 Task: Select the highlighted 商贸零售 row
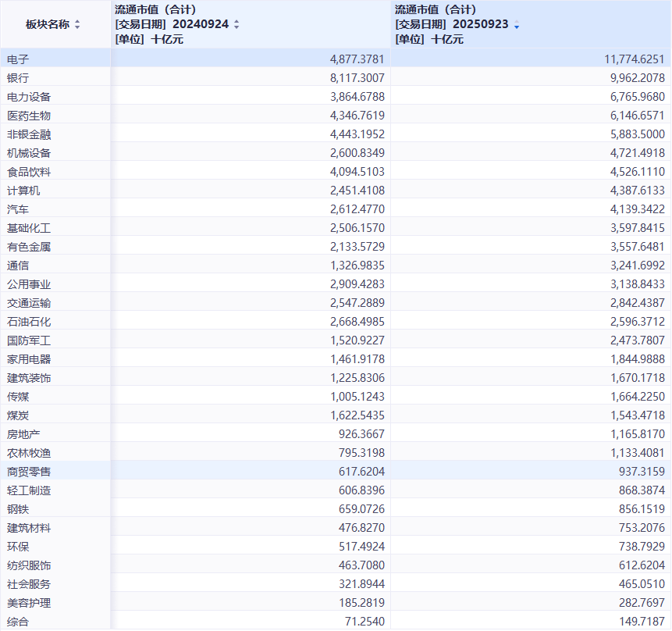tap(29, 472)
